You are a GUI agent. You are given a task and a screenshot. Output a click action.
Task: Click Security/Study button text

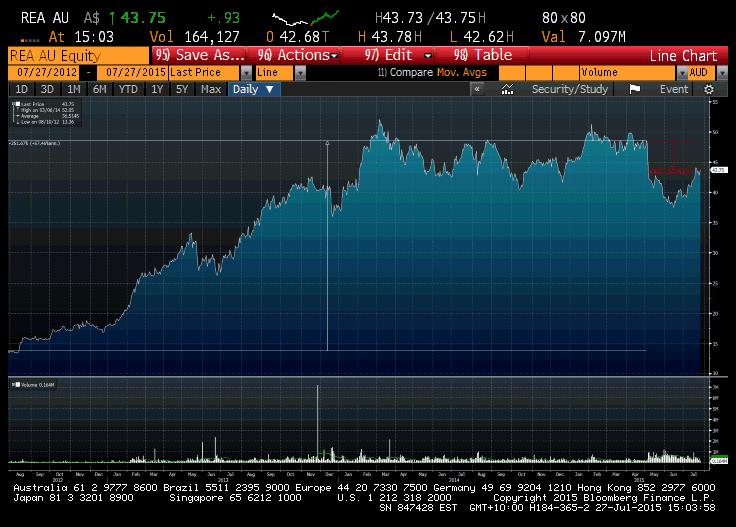[x=569, y=89]
